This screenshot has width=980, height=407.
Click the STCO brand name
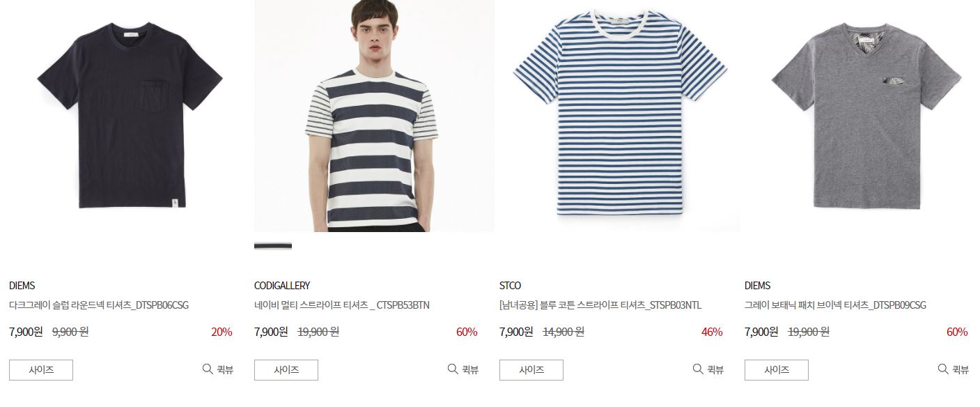point(510,286)
